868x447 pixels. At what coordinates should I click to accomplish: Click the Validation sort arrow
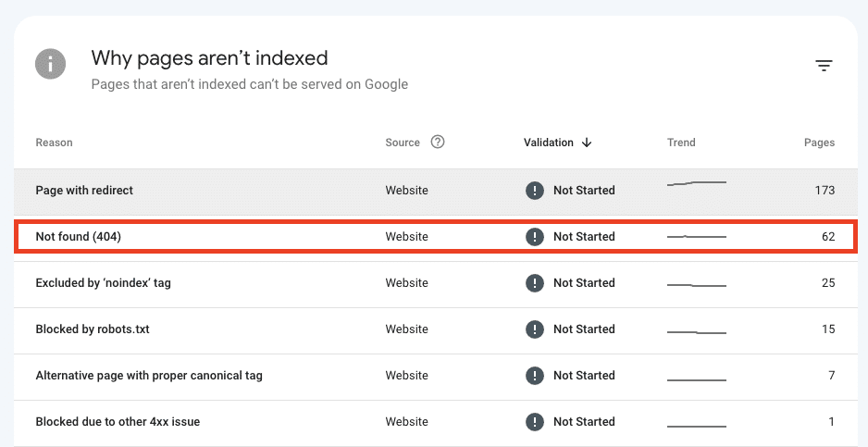coord(587,143)
